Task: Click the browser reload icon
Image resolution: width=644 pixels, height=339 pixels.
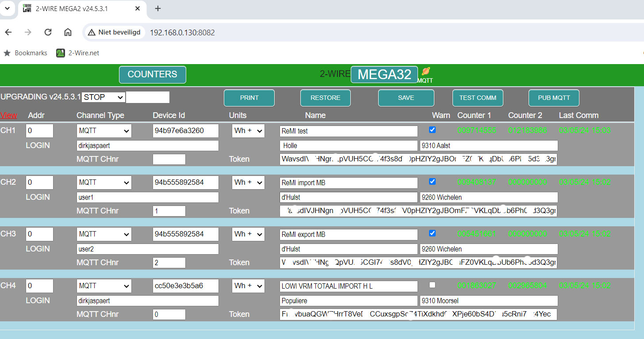Action: 48,32
